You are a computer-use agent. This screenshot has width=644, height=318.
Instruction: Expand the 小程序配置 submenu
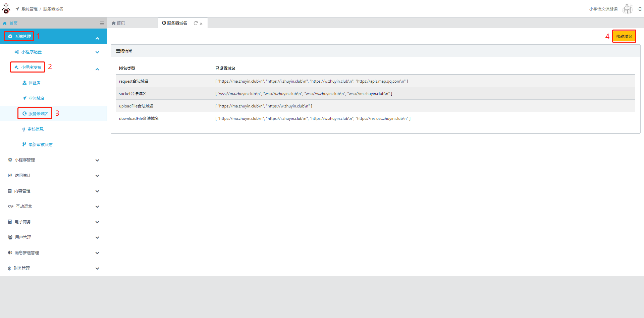pos(97,52)
